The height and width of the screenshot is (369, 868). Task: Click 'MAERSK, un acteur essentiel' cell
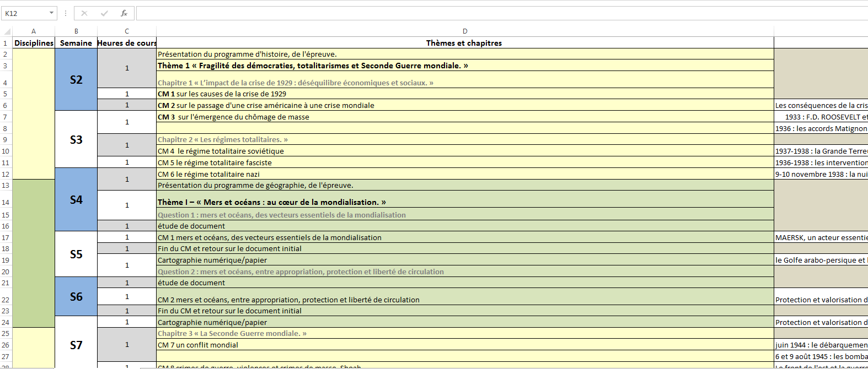(x=821, y=237)
